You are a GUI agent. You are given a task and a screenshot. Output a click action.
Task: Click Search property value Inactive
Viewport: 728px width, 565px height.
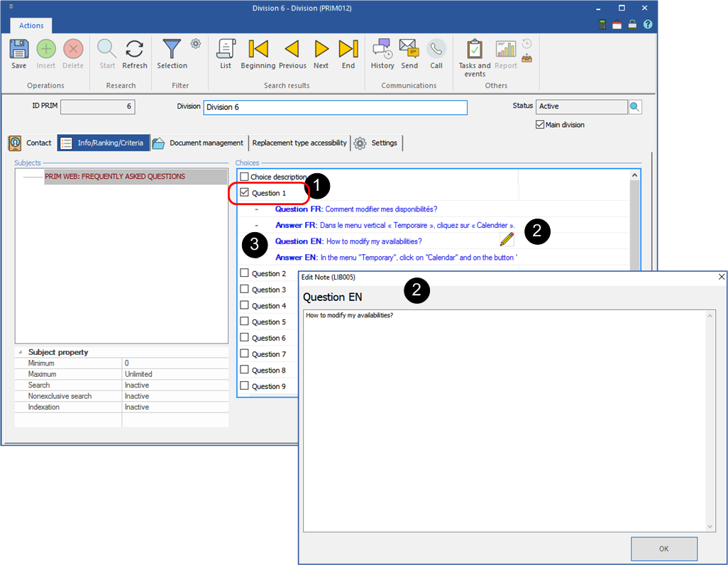pyautogui.click(x=137, y=385)
